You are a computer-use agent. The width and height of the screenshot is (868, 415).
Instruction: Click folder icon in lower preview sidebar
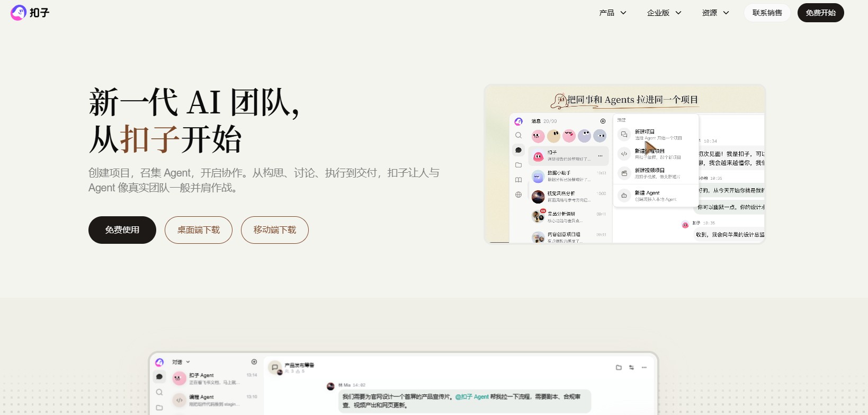[159, 408]
